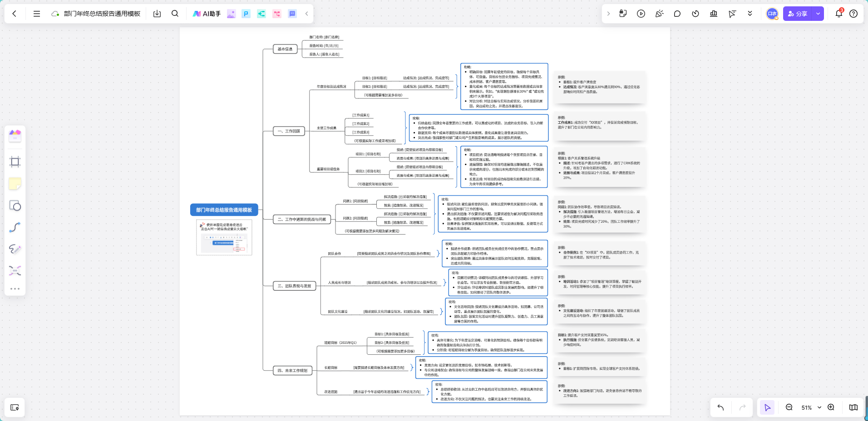Select the connector line tool
Viewport: 868px width, 421px height.
coord(15,227)
